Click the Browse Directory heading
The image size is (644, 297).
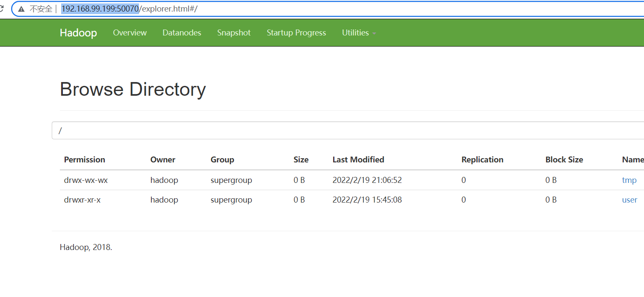tap(133, 89)
